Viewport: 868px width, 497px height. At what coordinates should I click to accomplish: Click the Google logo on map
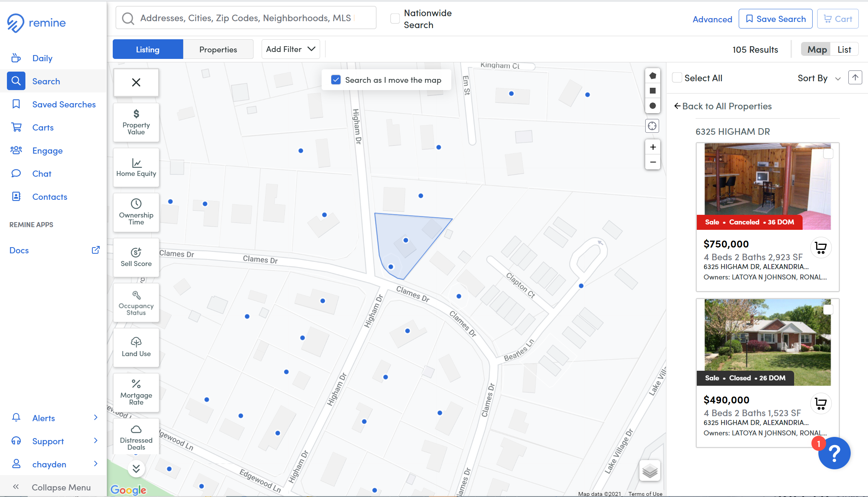[129, 490]
